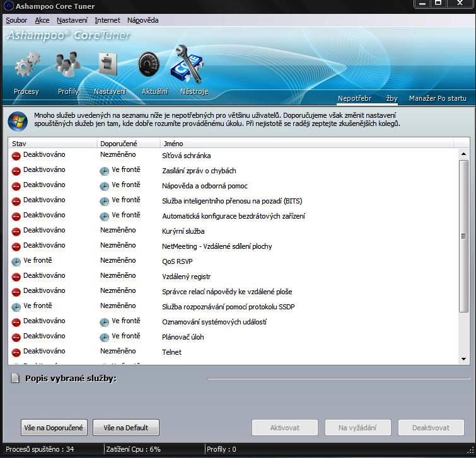Click the queued icon for Oznamování systémových událostí
Screen dimensions: 476x458
(104, 322)
